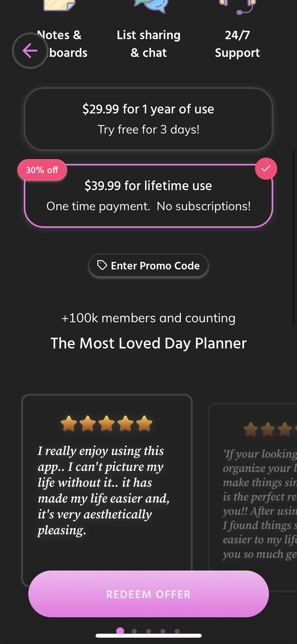Viewport: 297px width, 644px height.
Task: Jump to the third carousel dot
Action: (x=149, y=631)
